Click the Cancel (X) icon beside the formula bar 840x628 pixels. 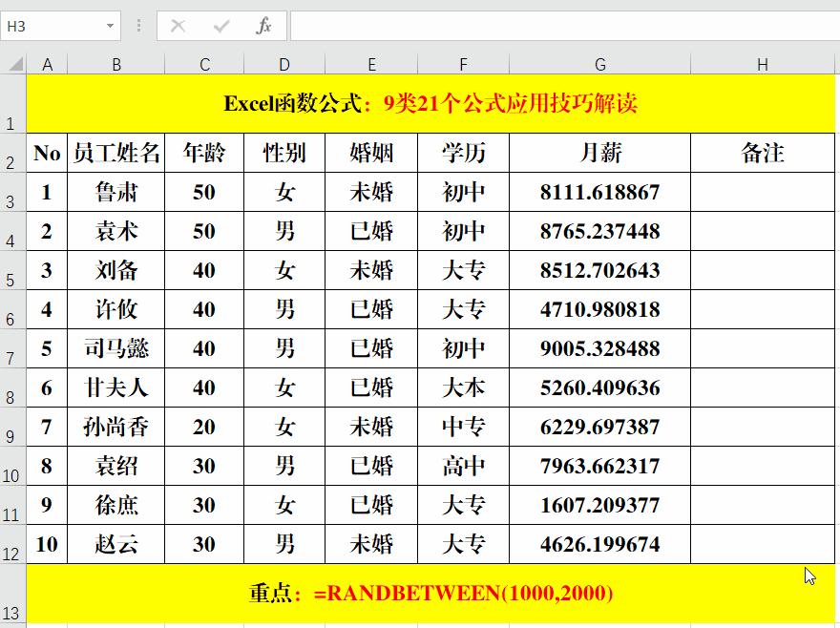point(177,26)
